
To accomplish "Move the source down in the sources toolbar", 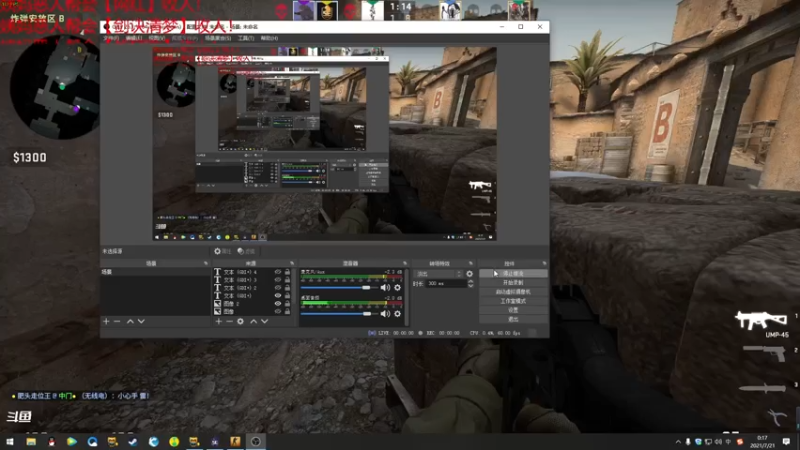I will (x=265, y=321).
